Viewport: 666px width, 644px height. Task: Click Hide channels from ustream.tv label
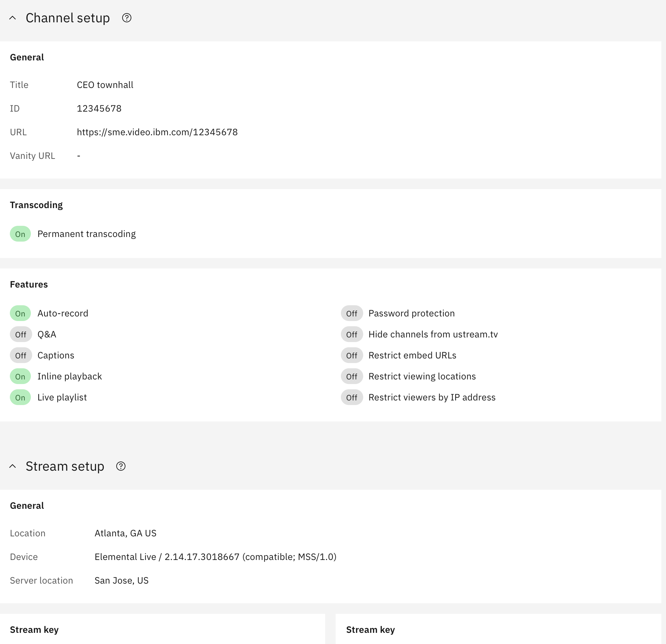(433, 334)
